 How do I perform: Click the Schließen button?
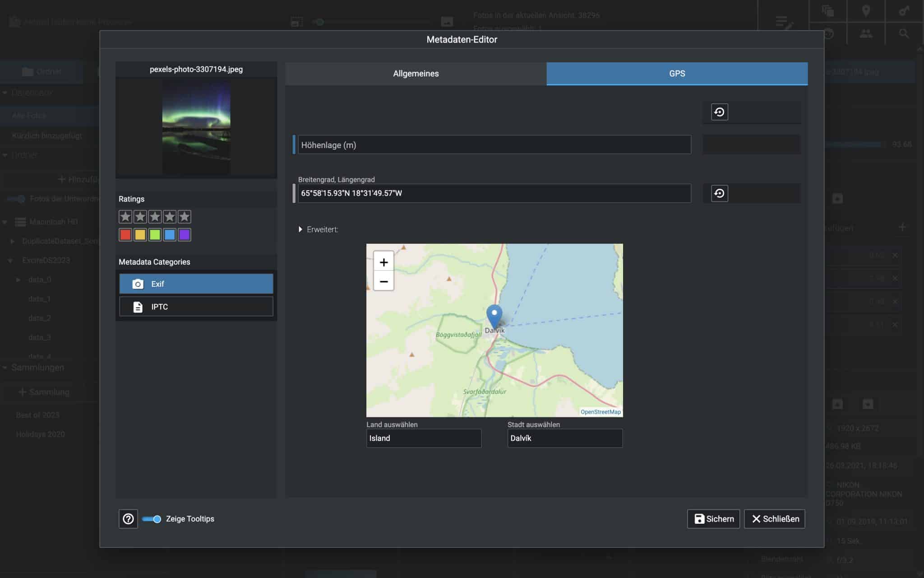click(x=775, y=519)
